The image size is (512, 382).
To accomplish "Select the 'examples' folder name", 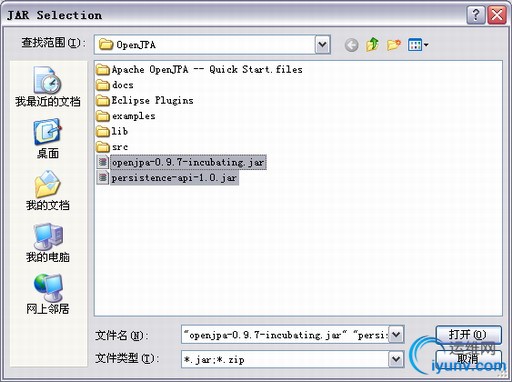I will point(134,116).
